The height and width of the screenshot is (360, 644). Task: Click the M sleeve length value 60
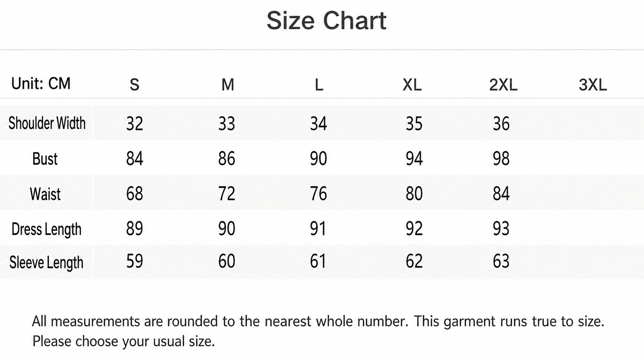click(227, 261)
